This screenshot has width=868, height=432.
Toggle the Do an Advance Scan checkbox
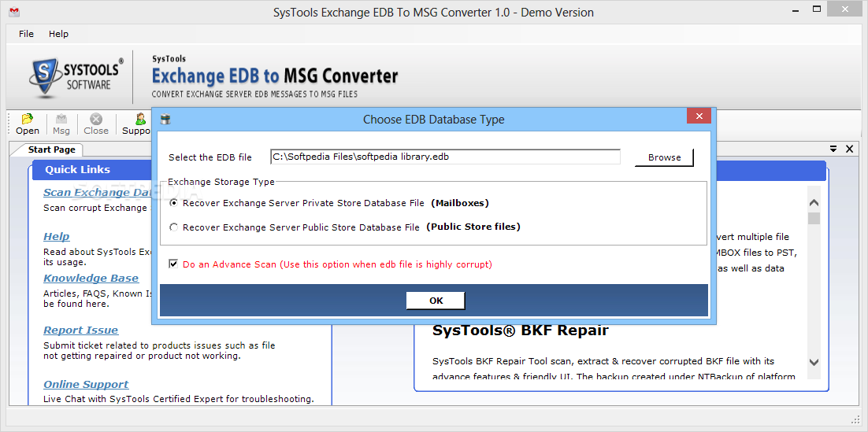(174, 264)
